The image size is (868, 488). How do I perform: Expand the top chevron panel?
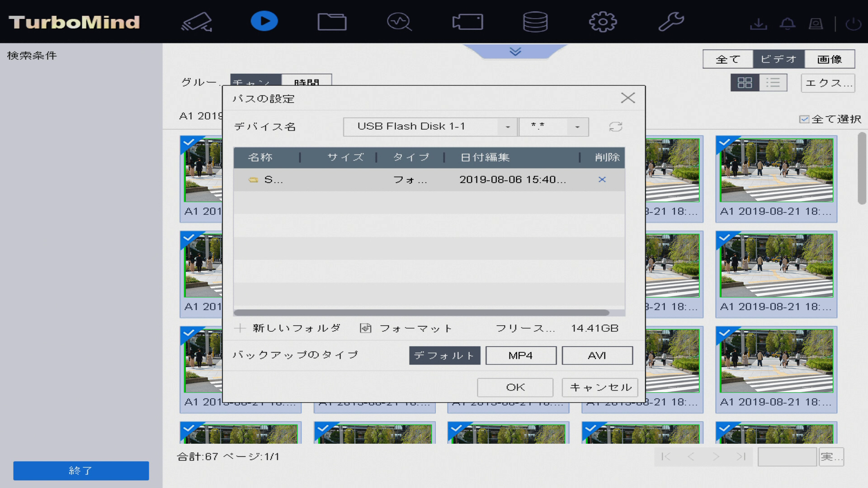515,52
